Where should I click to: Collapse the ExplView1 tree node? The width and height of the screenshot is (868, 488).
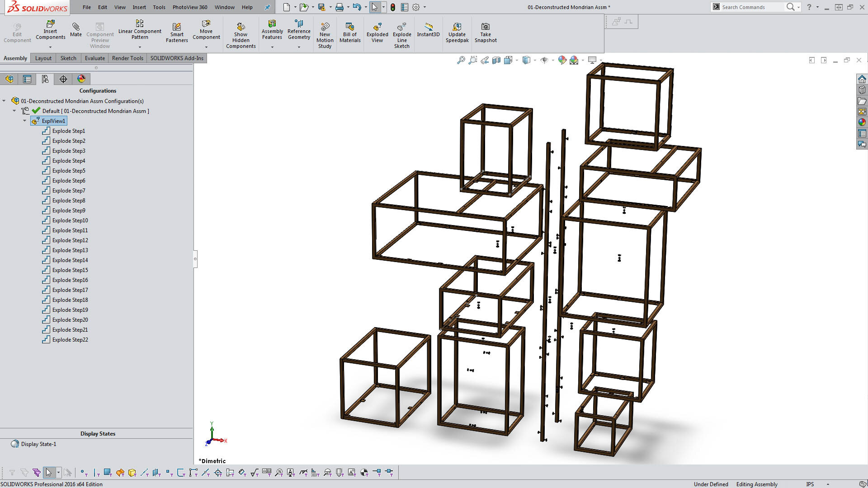click(x=24, y=121)
